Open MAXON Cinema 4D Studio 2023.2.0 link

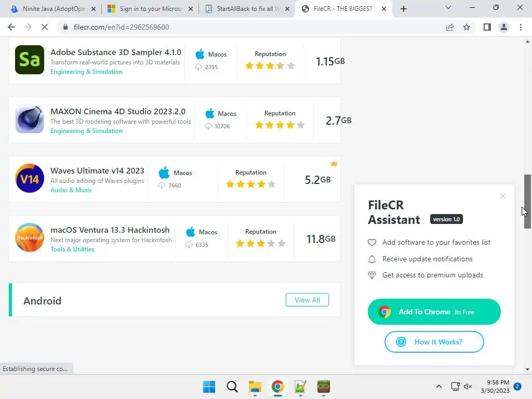118,112
